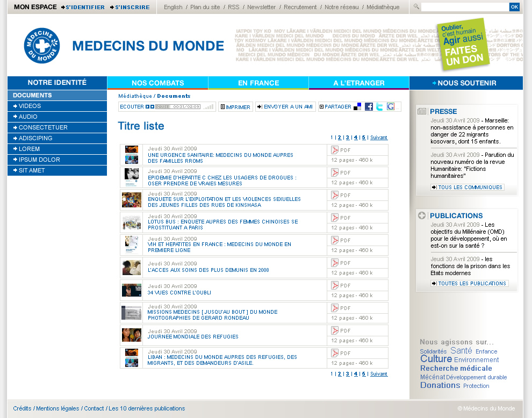The image size is (532, 418).
Task: Open the RSS link
Action: point(233,7)
